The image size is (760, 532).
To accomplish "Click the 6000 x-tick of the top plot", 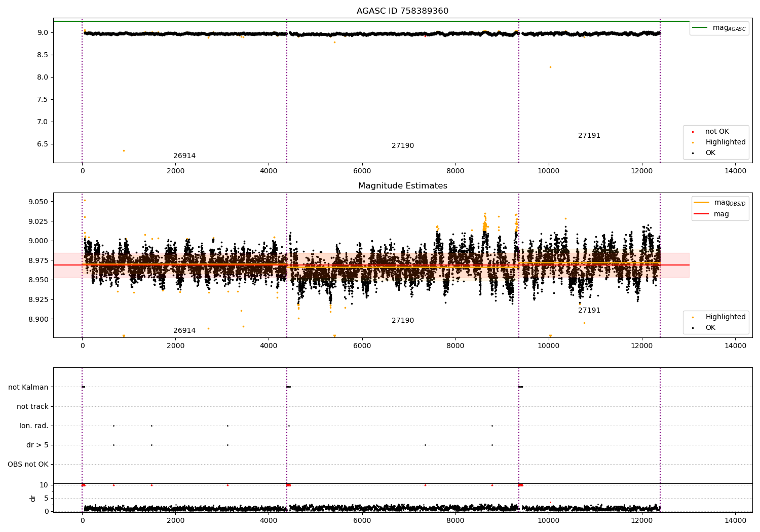I will point(362,171).
